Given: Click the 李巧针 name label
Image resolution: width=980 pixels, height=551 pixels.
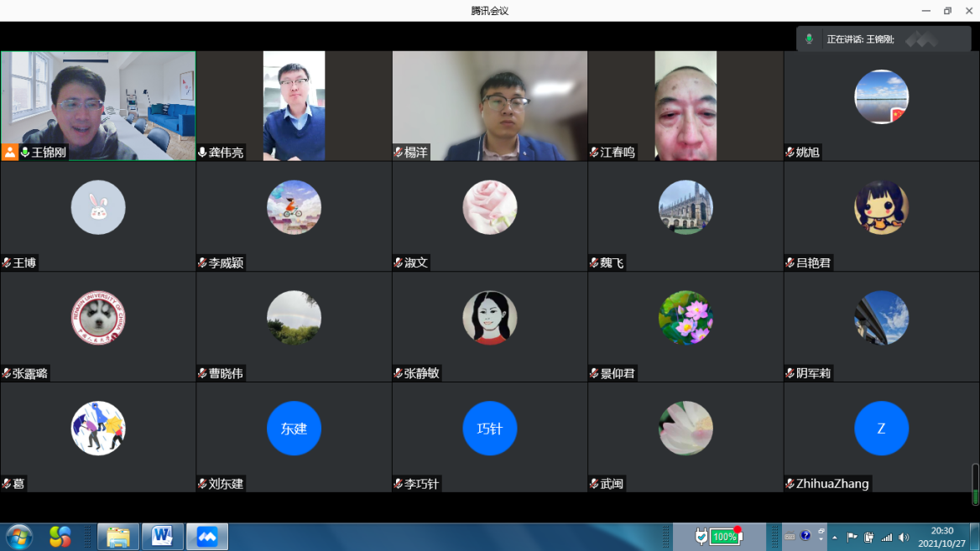Looking at the screenshot, I should 422,484.
